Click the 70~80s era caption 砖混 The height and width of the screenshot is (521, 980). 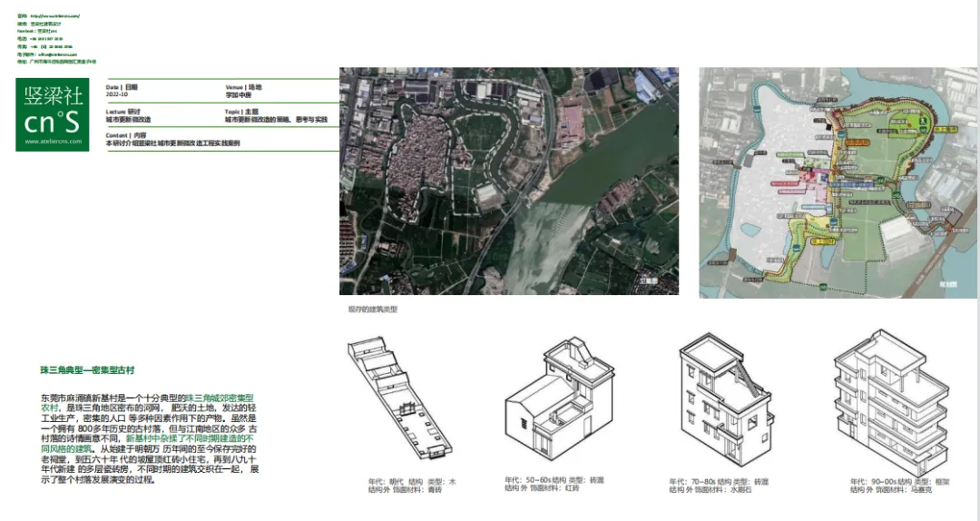760,482
